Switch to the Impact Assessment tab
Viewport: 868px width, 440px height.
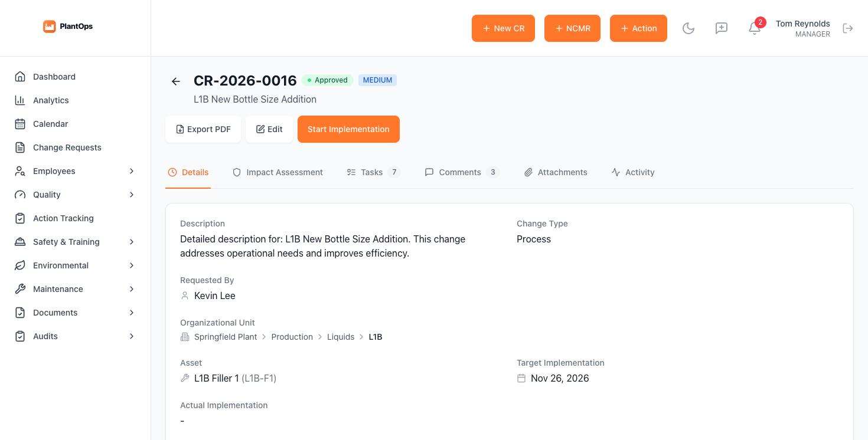(x=278, y=172)
